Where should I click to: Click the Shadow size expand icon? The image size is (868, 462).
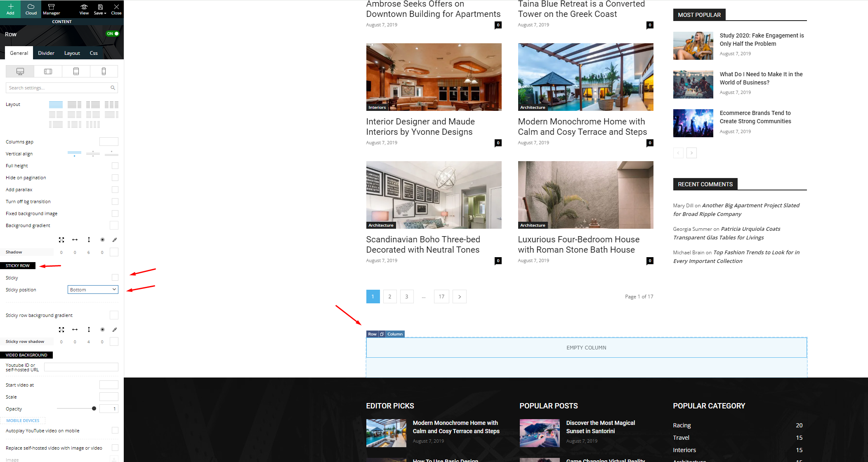tap(61, 240)
